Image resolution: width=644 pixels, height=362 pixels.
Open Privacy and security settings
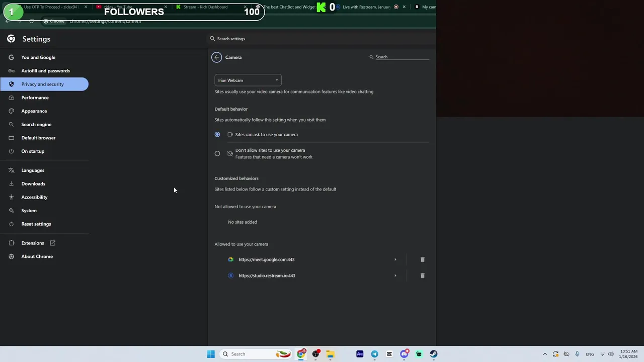coord(44,84)
